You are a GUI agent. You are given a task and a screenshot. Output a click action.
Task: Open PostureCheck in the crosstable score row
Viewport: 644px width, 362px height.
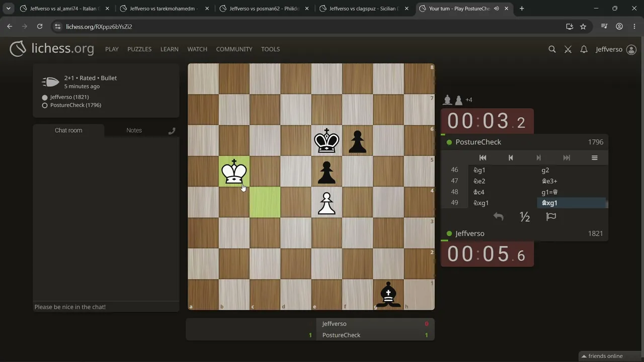tap(341, 335)
